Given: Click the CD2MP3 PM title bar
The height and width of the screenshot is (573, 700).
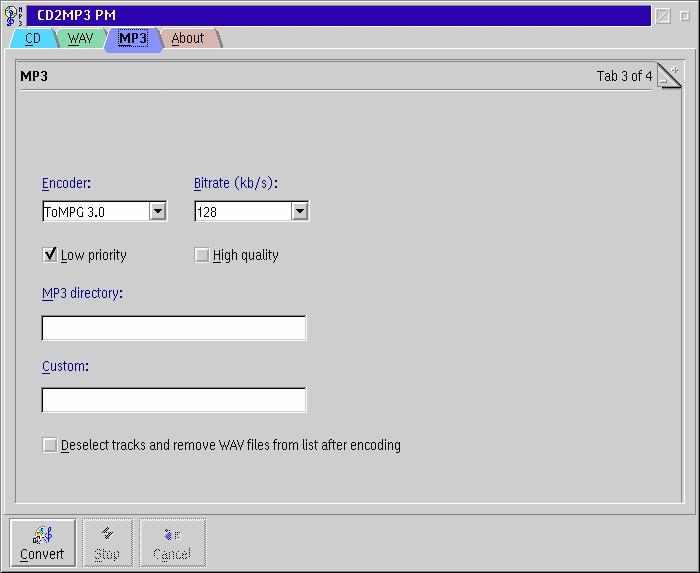Looking at the screenshot, I should (x=338, y=16).
